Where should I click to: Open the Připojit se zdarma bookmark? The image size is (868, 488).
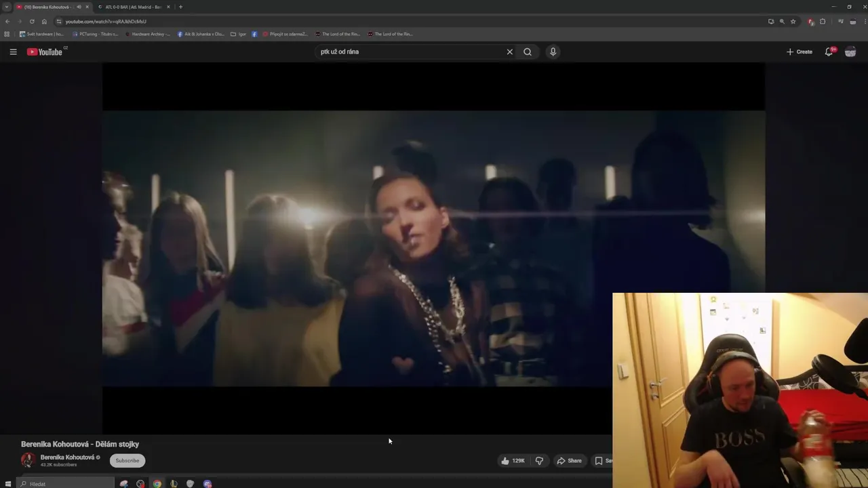point(285,34)
